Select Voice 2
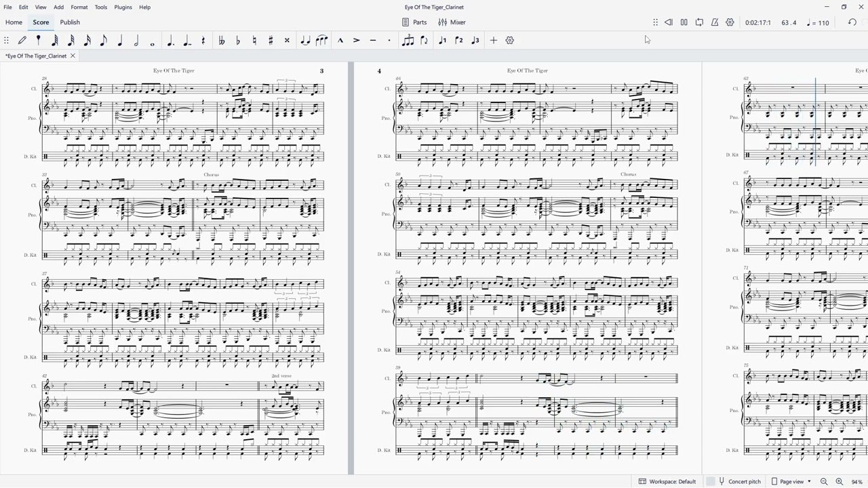Screen dimensions: 868x488 coord(459,41)
